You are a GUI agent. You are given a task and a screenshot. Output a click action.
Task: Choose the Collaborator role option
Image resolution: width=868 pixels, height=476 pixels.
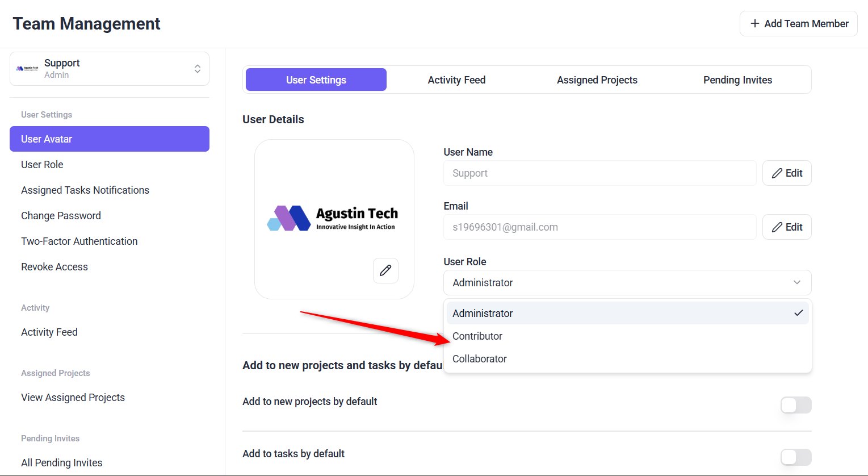(x=480, y=359)
